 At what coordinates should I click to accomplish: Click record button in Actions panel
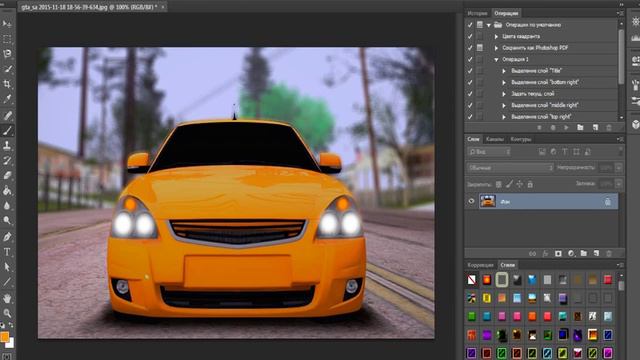pos(553,128)
